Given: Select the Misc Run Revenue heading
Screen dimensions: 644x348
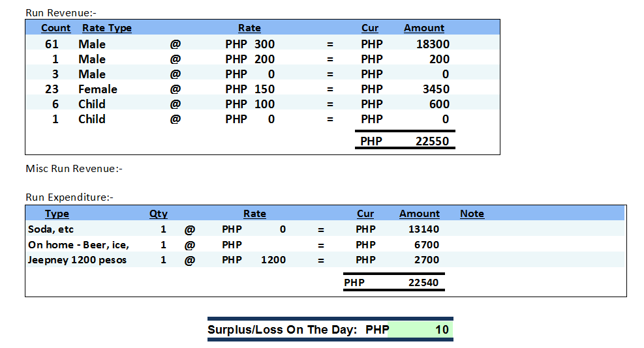Looking at the screenshot, I should click(74, 169).
